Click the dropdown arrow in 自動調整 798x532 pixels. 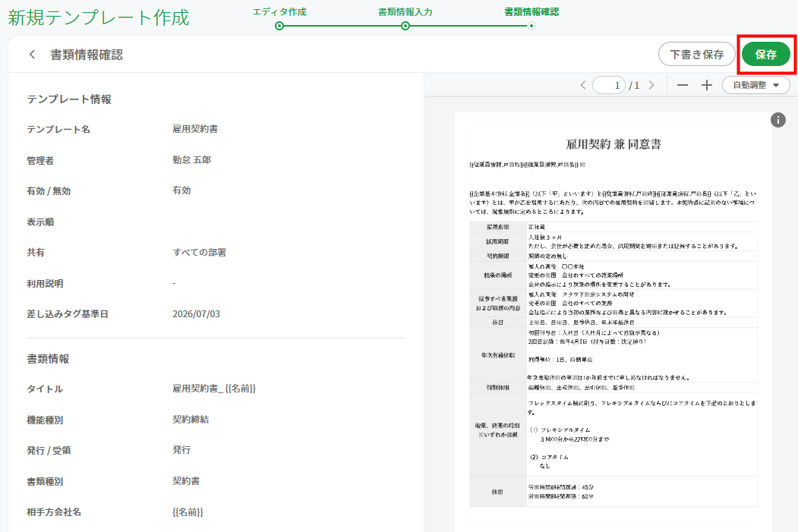[x=776, y=86]
